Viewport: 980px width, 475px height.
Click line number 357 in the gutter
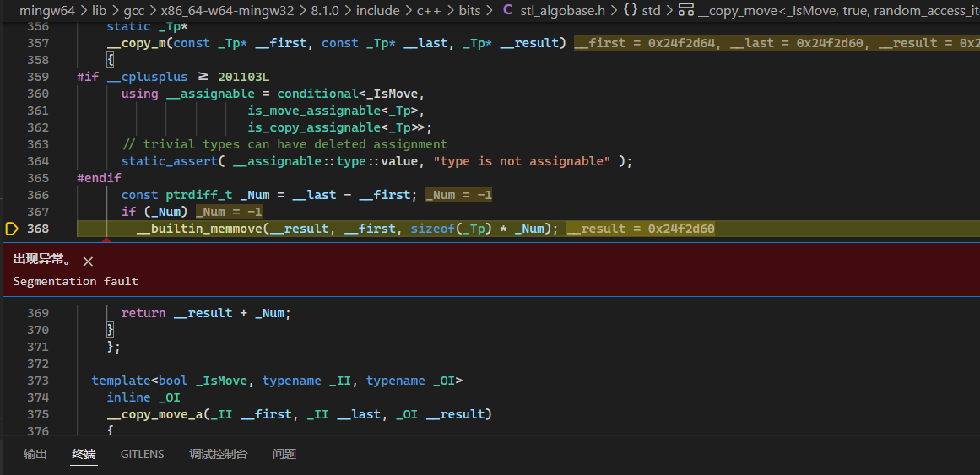click(38, 43)
